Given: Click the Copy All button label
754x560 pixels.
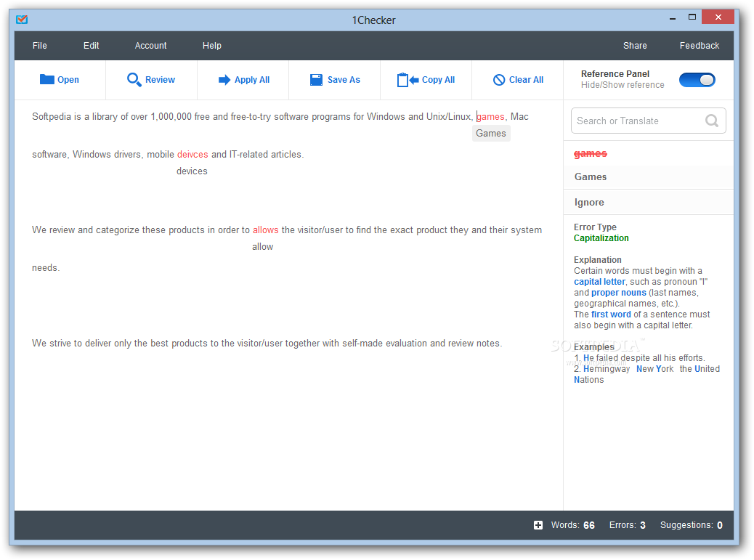Looking at the screenshot, I should (438, 80).
